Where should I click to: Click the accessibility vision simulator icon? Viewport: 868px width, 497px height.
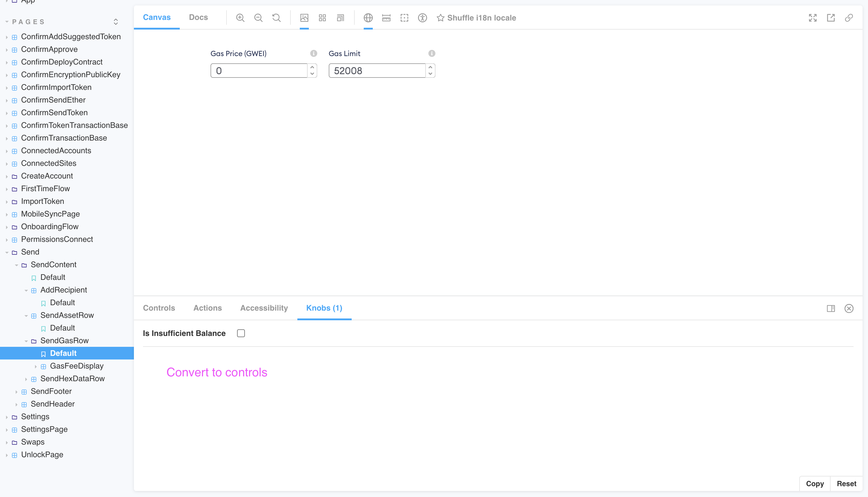pyautogui.click(x=422, y=18)
